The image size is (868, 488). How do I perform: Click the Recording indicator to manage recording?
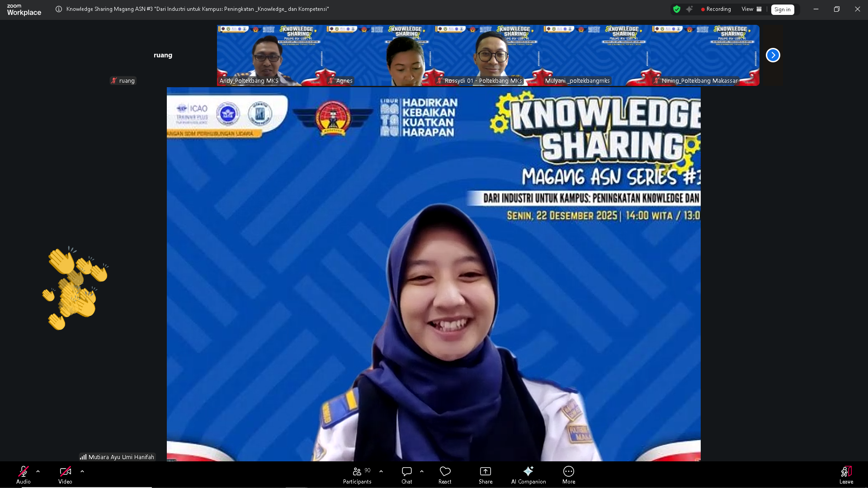click(x=716, y=9)
